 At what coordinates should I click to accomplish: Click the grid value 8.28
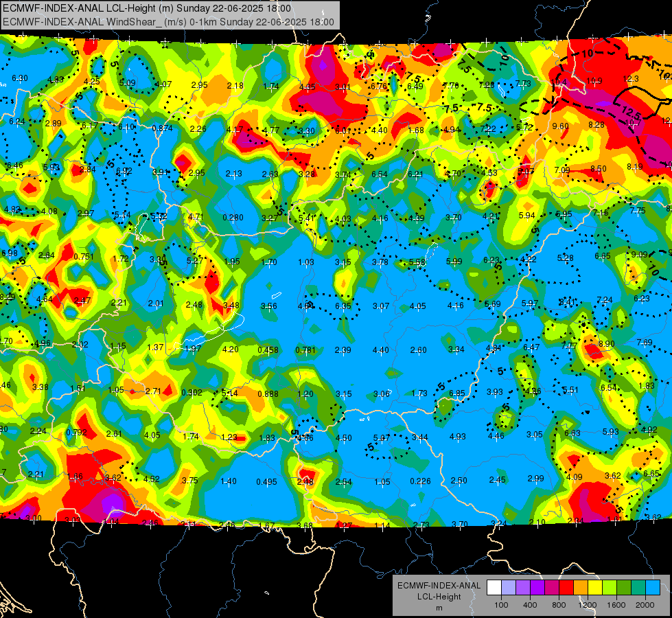[596, 125]
